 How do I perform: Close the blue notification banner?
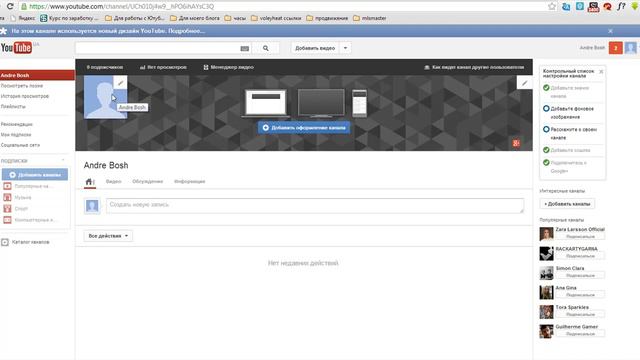pyautogui.click(x=610, y=31)
